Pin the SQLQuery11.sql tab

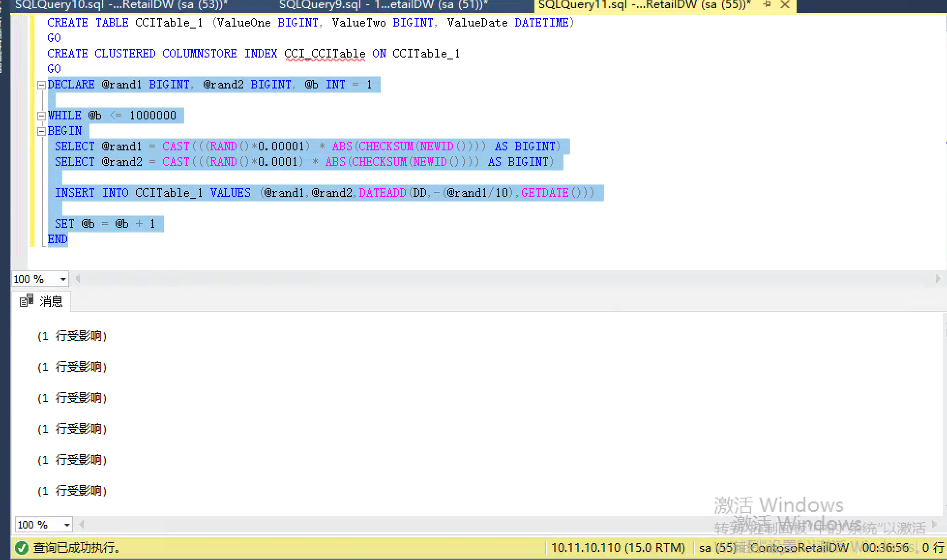pyautogui.click(x=767, y=4)
